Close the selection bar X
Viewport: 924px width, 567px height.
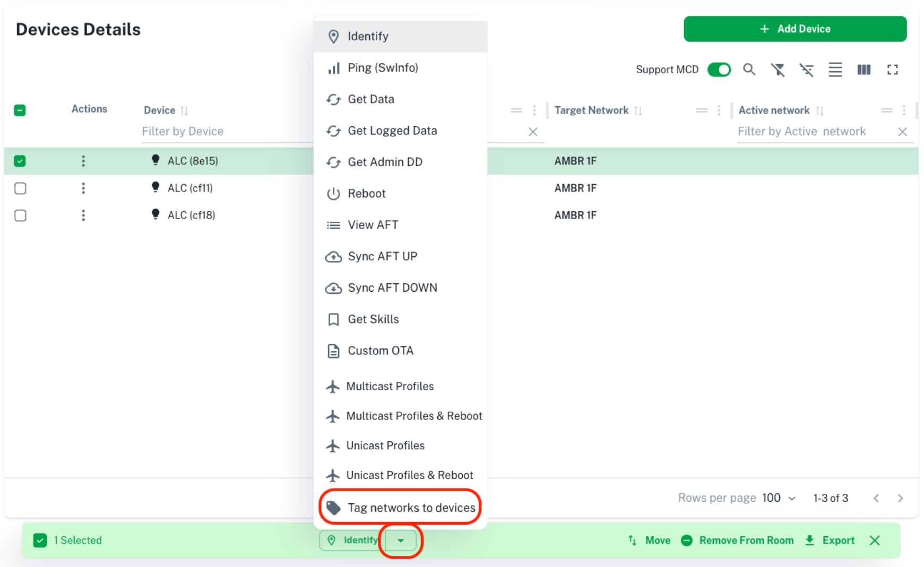pos(875,540)
